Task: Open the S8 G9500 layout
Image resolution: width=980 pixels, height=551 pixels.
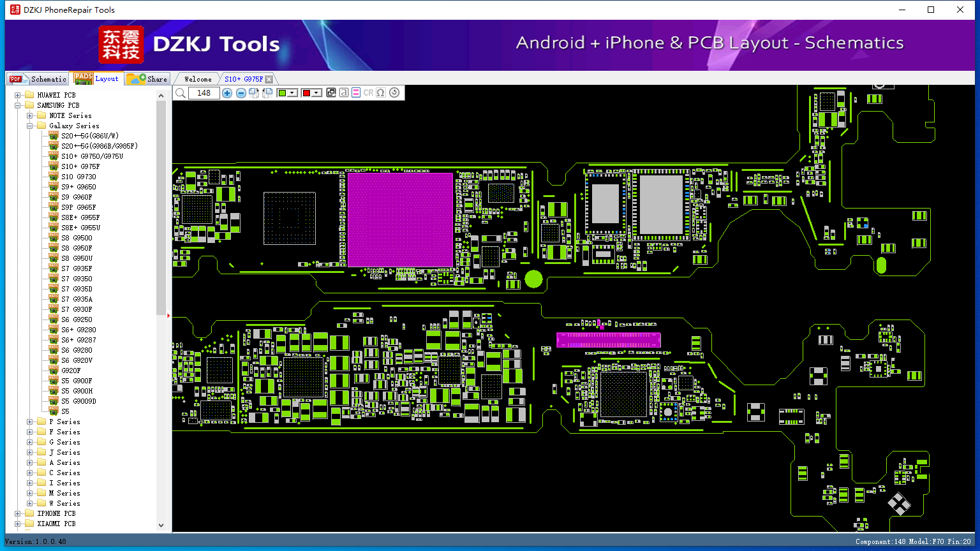Action: tap(77, 238)
